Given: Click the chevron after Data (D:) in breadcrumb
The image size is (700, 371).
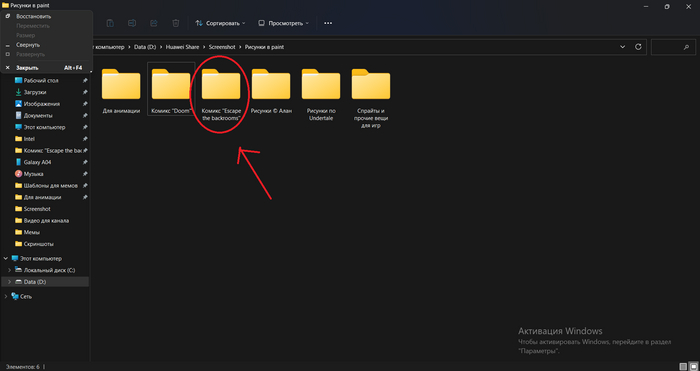Looking at the screenshot, I should point(161,47).
